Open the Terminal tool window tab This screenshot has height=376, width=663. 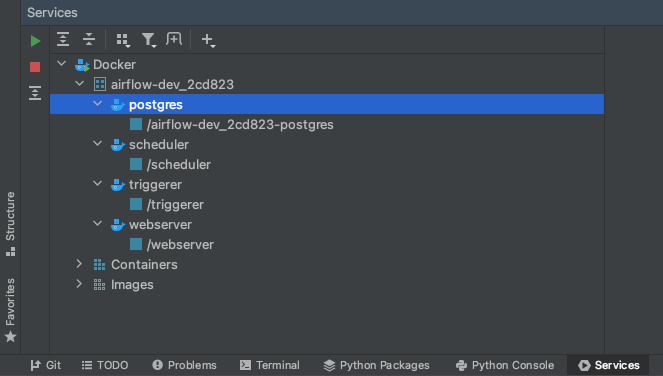point(270,365)
